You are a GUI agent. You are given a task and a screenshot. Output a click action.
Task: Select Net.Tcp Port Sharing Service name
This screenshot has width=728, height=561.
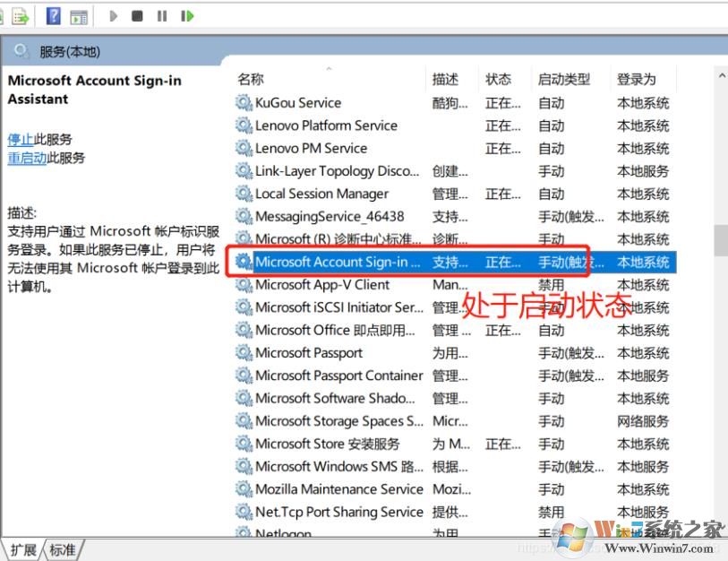coord(339,512)
